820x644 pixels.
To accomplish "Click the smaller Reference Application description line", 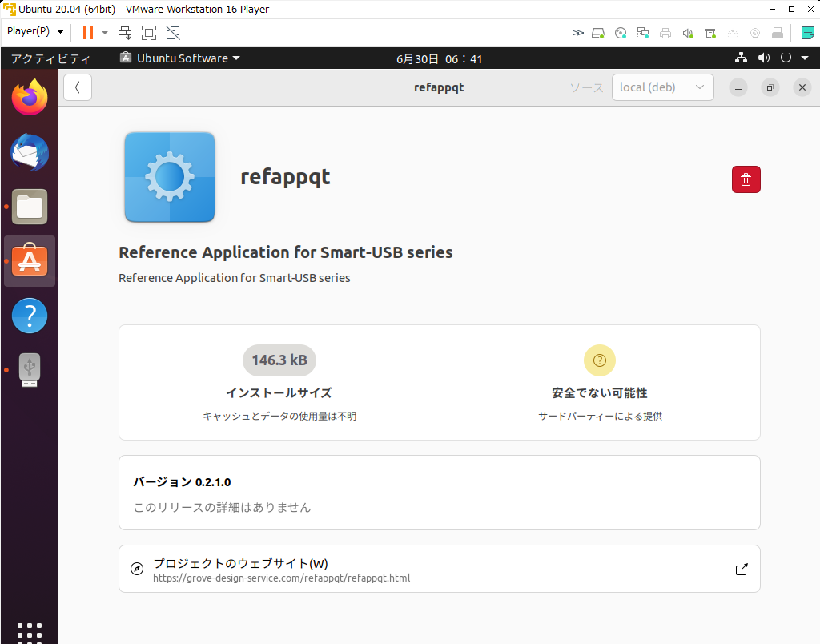I will pos(235,278).
